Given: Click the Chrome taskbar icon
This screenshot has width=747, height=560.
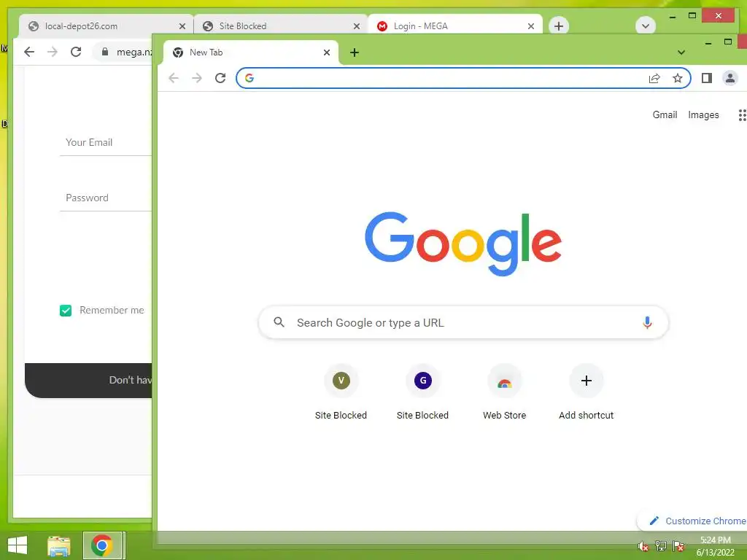Looking at the screenshot, I should tap(102, 545).
